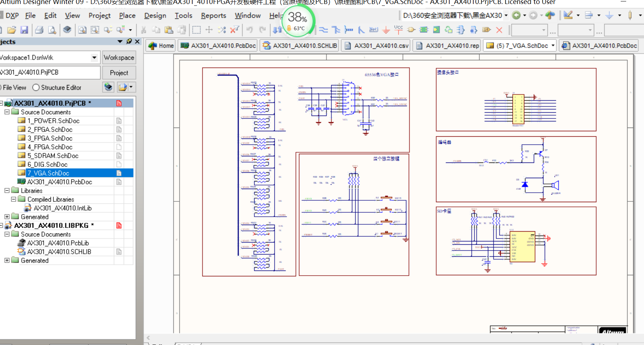Image resolution: width=644 pixels, height=345 pixels.
Task: Select 1_POWER.SchDoc in the project tree
Action: (54, 121)
